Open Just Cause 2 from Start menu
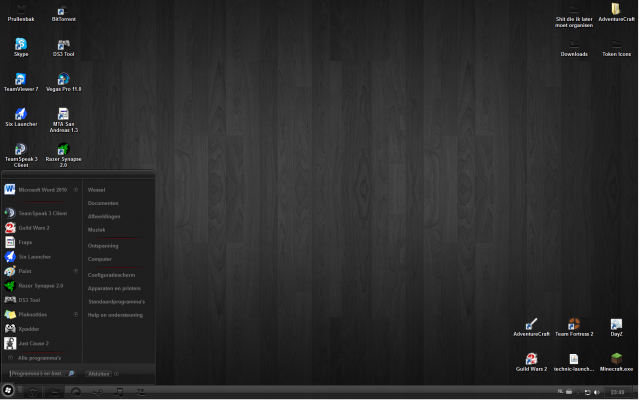Screen dimensions: 640x400 tap(33, 342)
